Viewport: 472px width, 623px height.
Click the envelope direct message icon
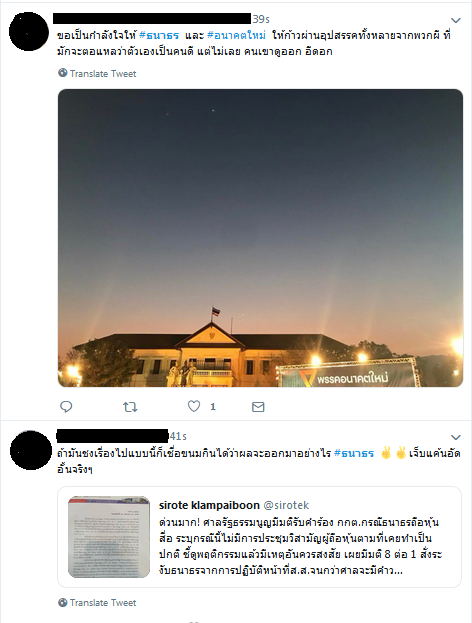258,407
